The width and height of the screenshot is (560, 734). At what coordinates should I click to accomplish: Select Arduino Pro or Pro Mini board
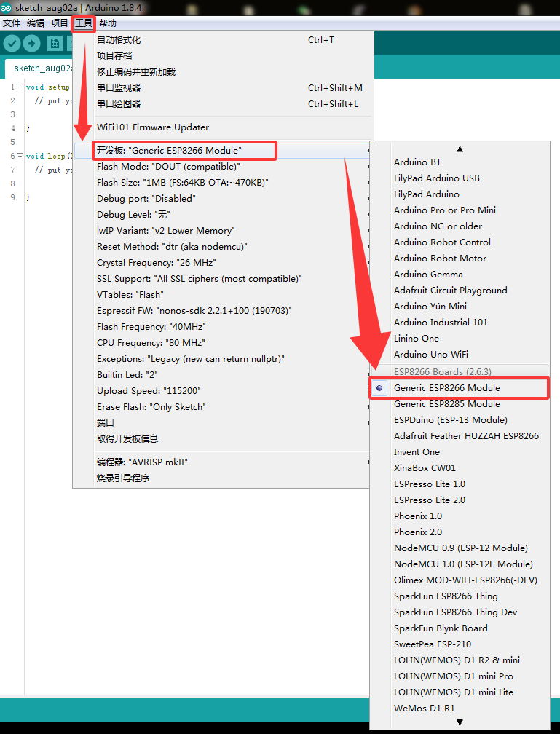[x=460, y=210]
